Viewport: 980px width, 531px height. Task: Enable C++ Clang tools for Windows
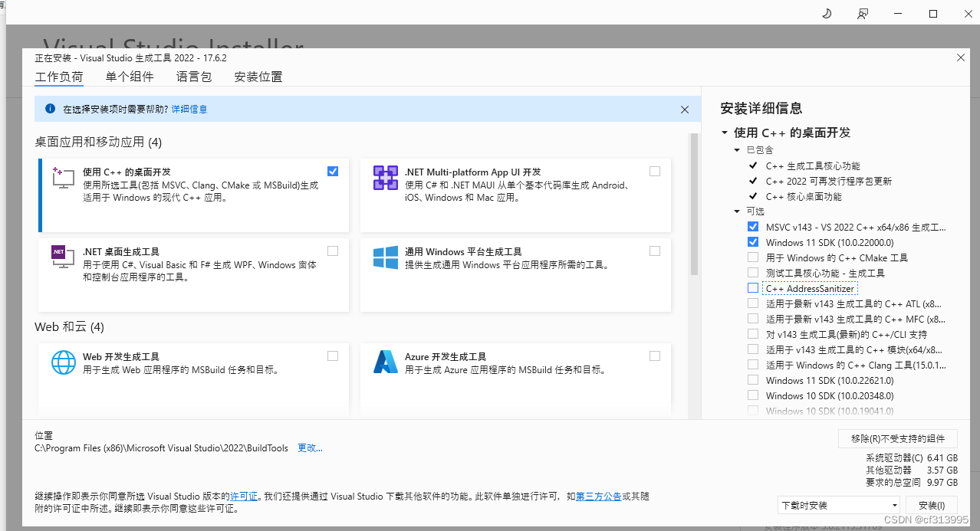(752, 365)
